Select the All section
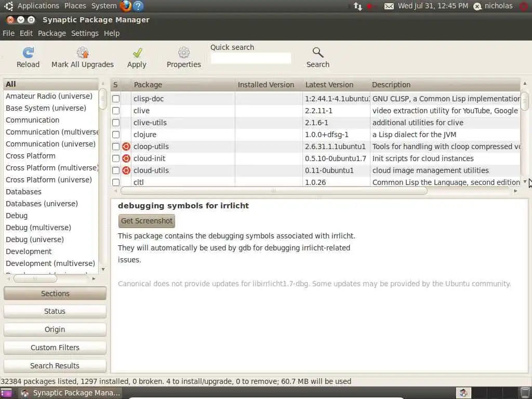 click(51, 84)
